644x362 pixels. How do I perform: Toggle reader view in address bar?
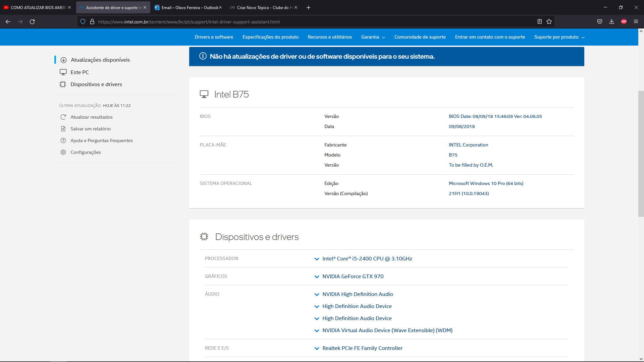coord(540,22)
